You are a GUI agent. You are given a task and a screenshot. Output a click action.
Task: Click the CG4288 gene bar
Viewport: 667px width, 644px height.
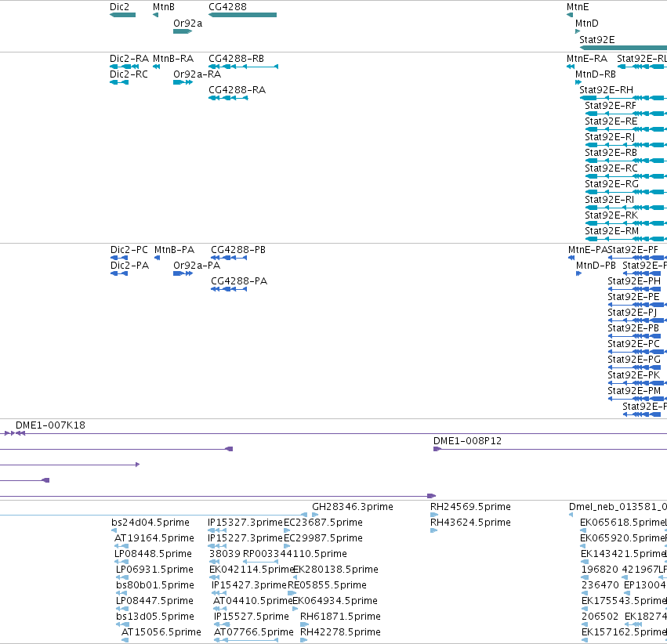tap(242, 15)
